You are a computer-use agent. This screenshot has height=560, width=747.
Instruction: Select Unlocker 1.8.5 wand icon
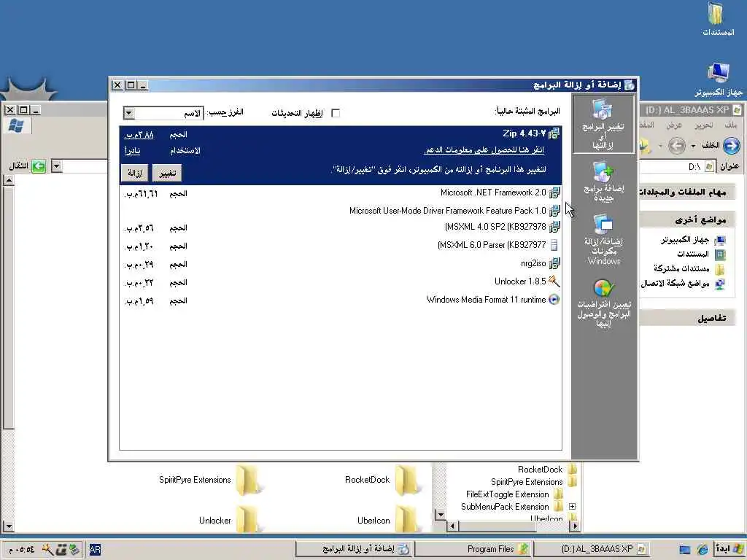pyautogui.click(x=554, y=281)
